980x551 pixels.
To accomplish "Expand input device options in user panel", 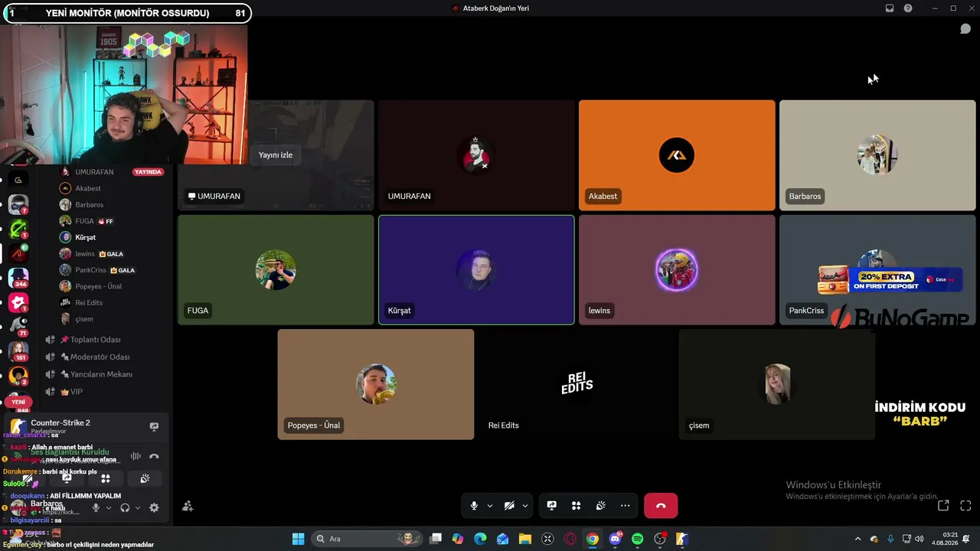I will [x=109, y=507].
